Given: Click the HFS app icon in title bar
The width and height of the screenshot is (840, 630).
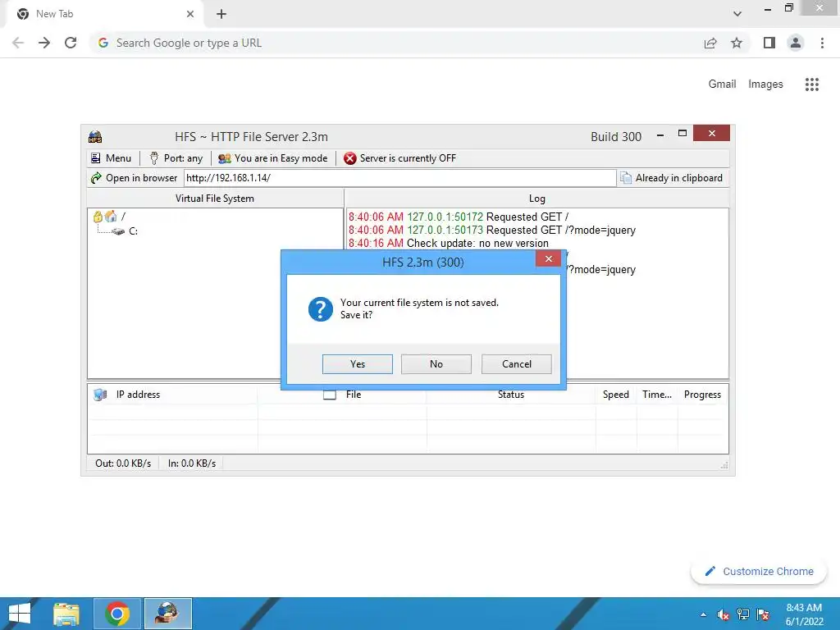Looking at the screenshot, I should click(95, 137).
